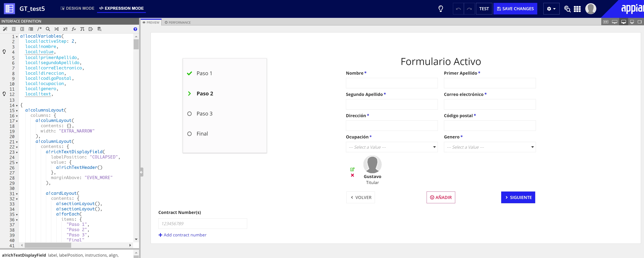Click the Siguiente button

coord(518,197)
